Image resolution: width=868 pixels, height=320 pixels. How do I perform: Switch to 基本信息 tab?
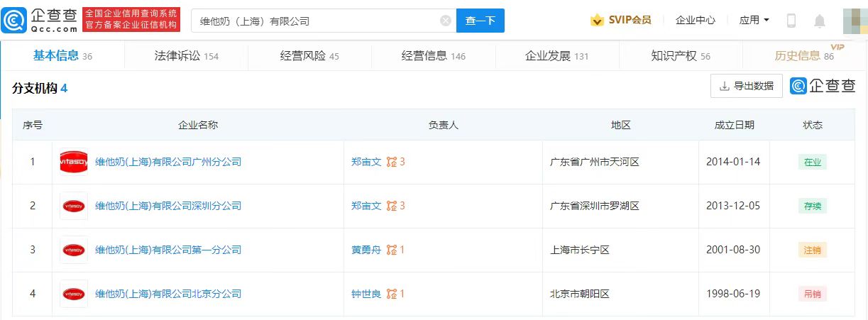pyautogui.click(x=62, y=55)
